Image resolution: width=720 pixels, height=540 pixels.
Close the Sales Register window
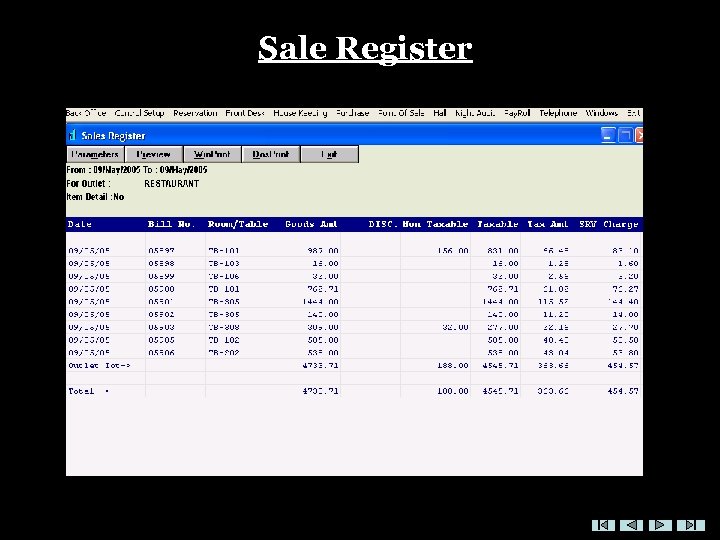(639, 135)
